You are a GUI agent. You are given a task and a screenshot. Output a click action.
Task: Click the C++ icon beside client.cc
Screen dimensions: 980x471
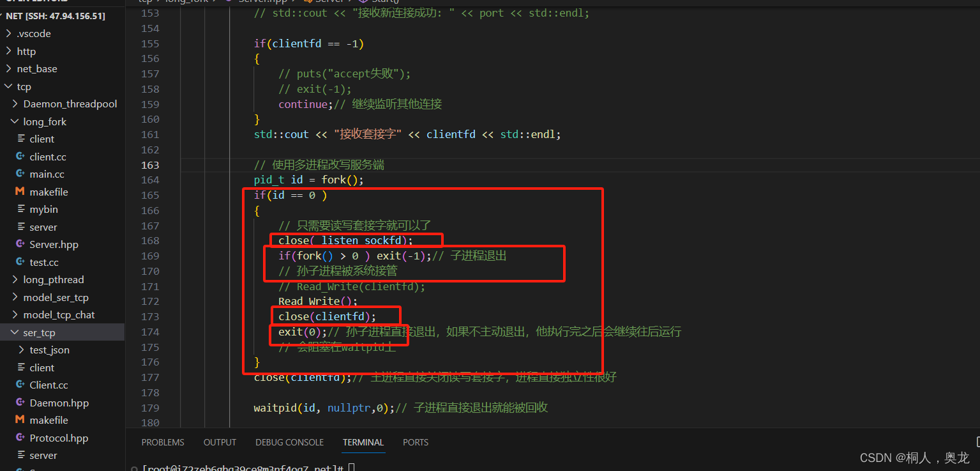tap(19, 157)
